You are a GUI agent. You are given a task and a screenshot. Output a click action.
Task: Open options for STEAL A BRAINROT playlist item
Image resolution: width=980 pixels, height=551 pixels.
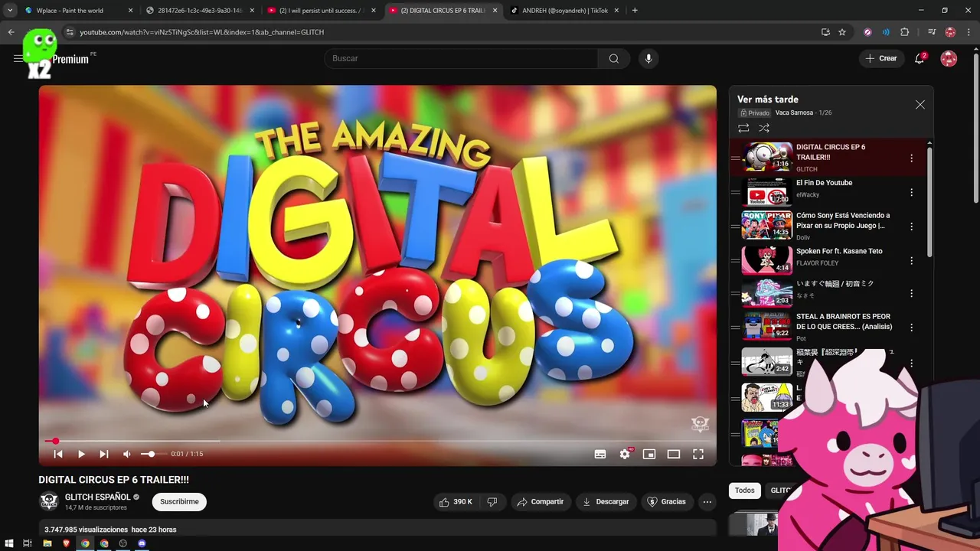[x=911, y=328]
